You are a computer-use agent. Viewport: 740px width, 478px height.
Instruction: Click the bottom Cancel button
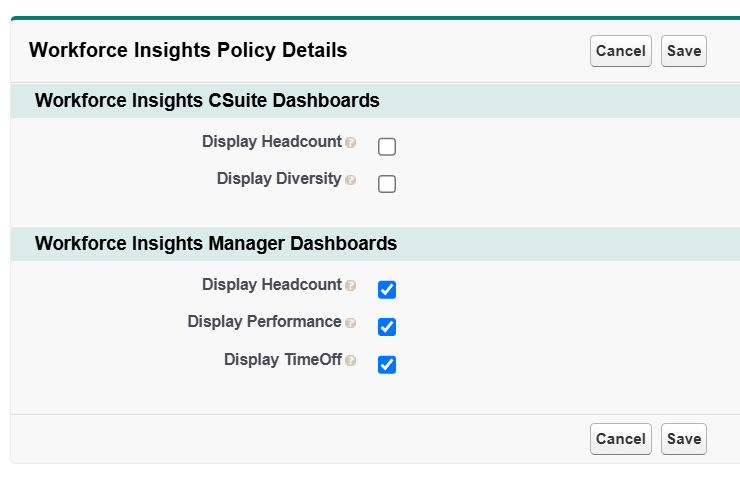(620, 439)
